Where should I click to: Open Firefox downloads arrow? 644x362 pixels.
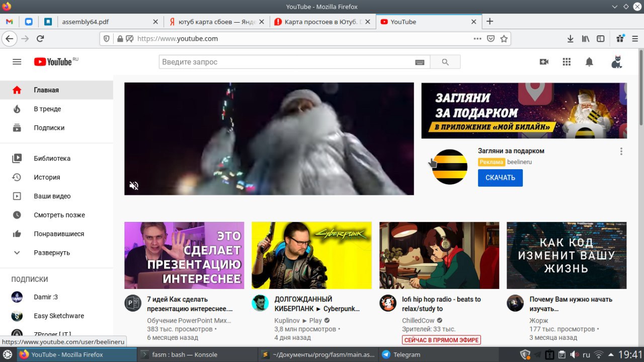tap(571, 39)
